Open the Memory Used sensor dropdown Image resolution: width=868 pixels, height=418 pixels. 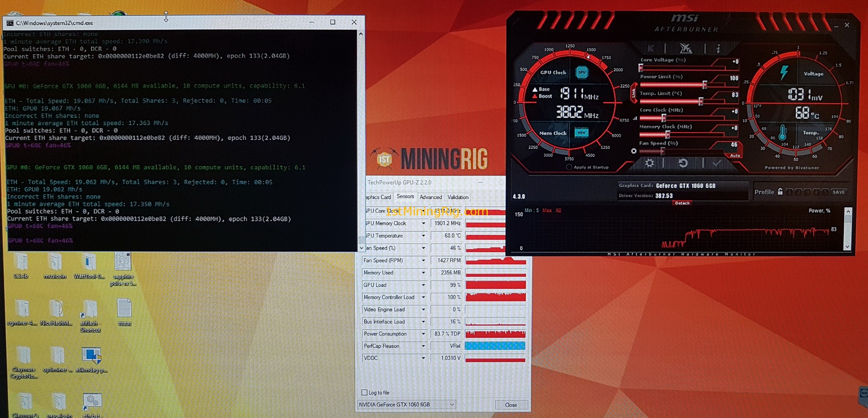[x=424, y=272]
